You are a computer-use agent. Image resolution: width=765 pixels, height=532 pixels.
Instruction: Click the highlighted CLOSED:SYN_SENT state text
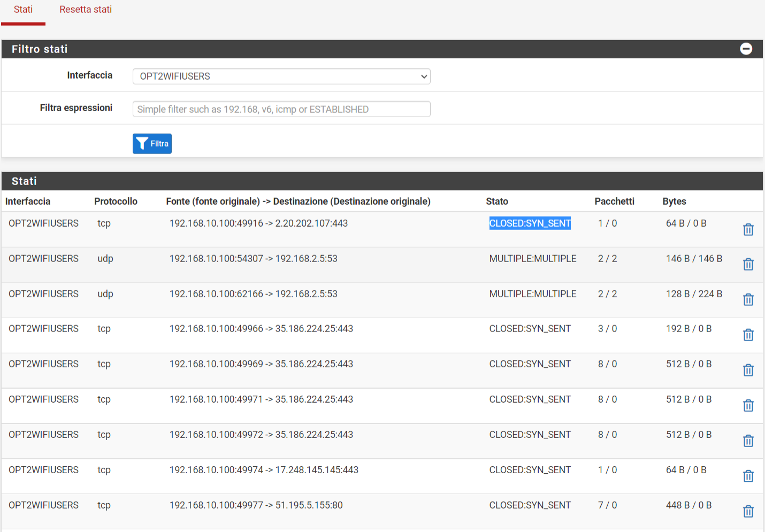530,223
